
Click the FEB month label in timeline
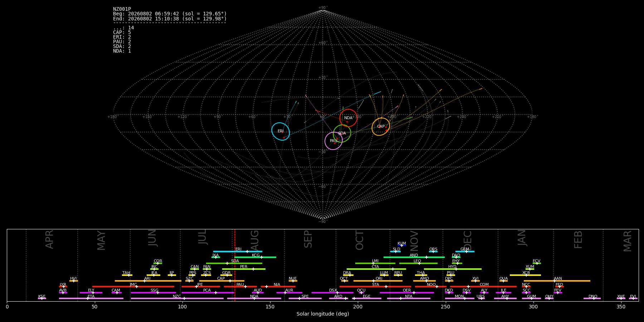coord(579,239)
